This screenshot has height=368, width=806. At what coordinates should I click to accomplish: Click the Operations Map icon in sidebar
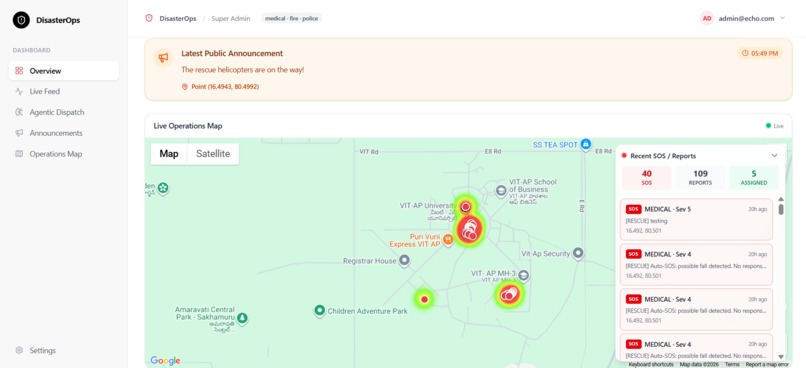19,154
